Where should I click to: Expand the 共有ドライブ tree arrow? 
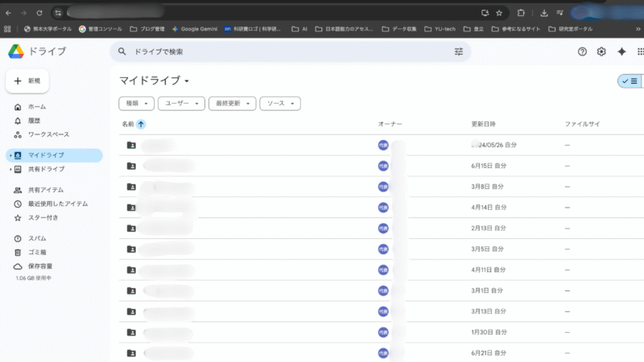pyautogui.click(x=10, y=170)
